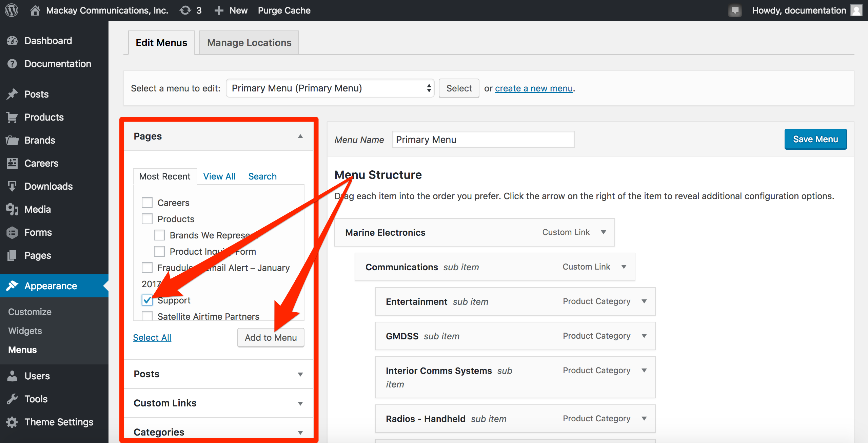
Task: Click the home icon beside Mackay Communications
Action: [35, 10]
